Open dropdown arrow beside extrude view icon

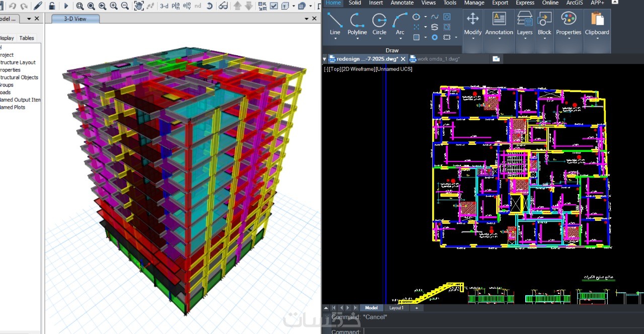coord(293,6)
